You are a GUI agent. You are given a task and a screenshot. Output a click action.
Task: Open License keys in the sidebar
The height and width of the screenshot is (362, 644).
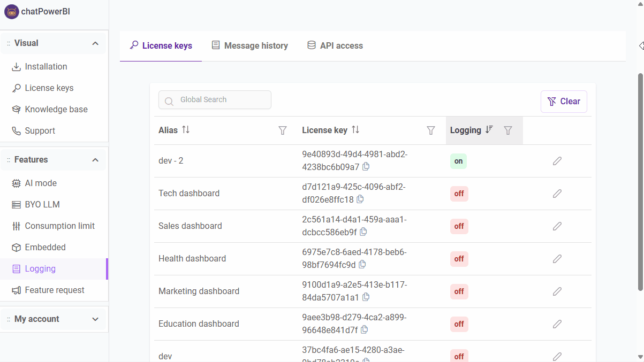pyautogui.click(x=54, y=88)
